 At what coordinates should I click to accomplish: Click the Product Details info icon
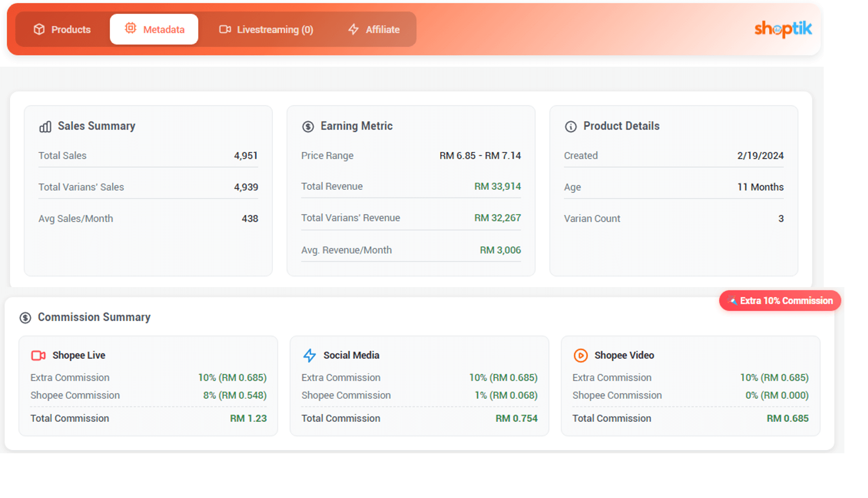[x=570, y=127]
